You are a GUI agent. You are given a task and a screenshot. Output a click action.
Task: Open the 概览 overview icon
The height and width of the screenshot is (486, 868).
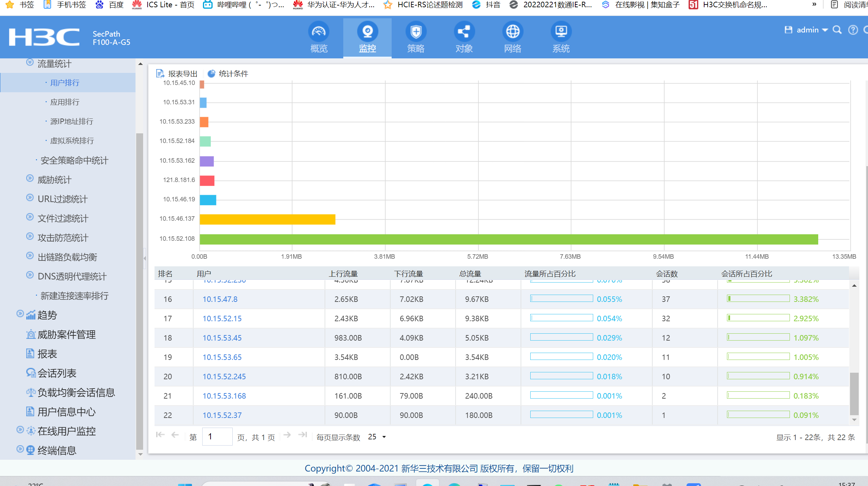[x=318, y=32]
